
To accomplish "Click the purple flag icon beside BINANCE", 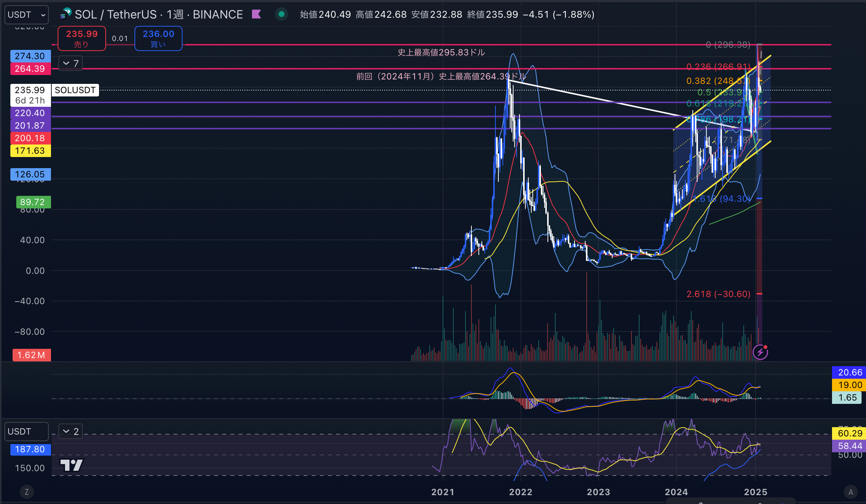I will coord(256,14).
